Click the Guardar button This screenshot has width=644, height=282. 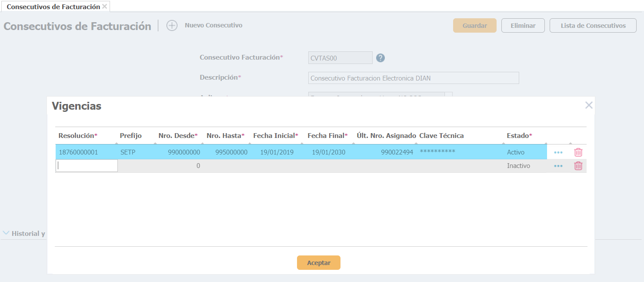474,26
